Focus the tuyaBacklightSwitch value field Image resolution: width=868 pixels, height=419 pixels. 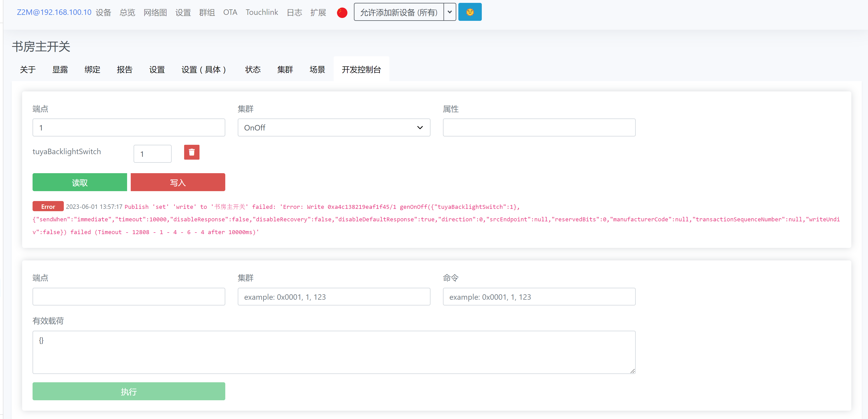coord(152,154)
